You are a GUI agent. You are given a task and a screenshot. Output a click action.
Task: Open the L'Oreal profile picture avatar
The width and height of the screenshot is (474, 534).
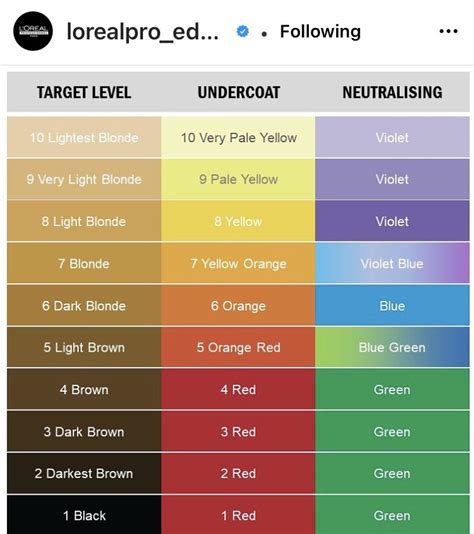click(33, 31)
